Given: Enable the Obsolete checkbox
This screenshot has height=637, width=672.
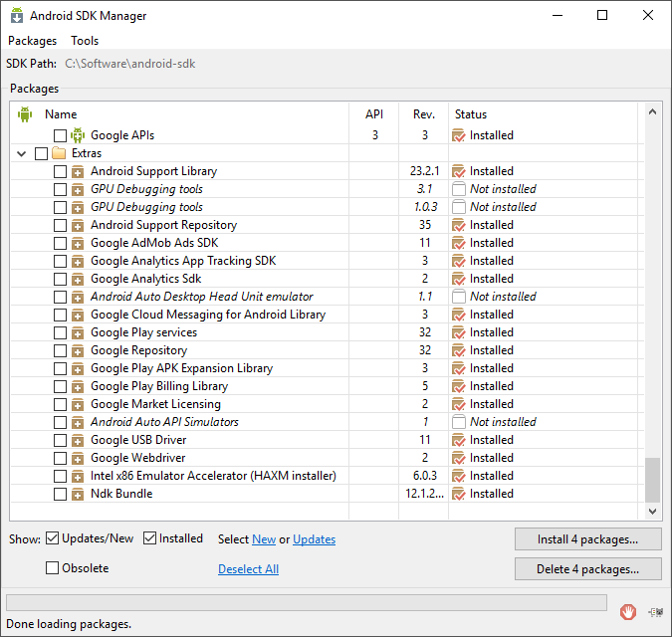Looking at the screenshot, I should pos(53,568).
